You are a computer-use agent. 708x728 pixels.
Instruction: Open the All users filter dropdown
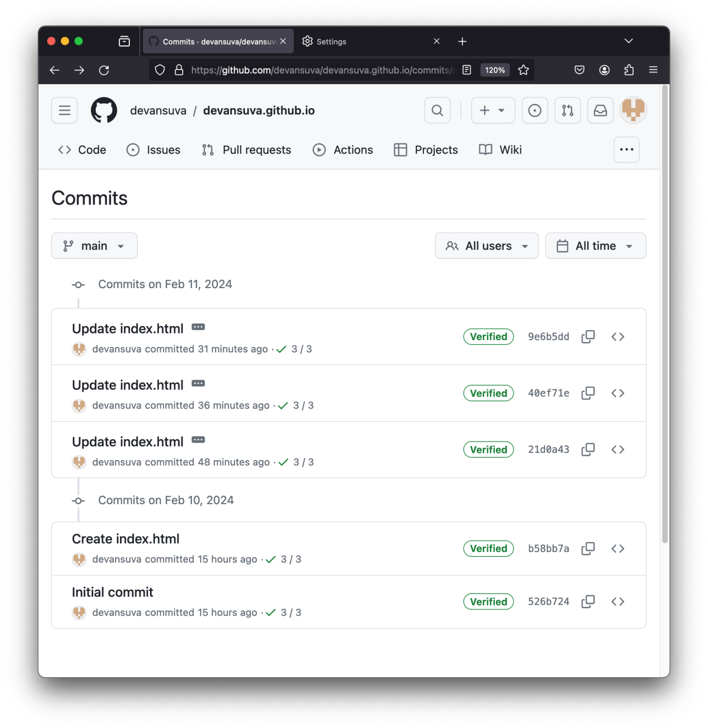pos(487,246)
